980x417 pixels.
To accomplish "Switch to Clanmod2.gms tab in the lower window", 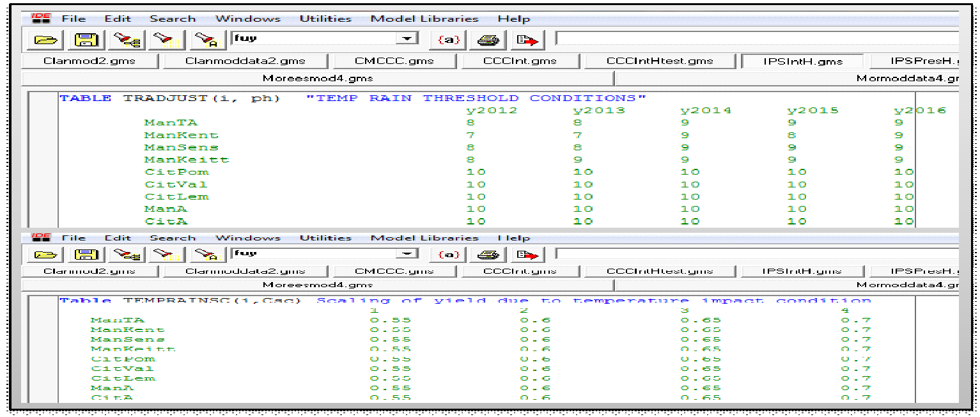I will tap(91, 271).
